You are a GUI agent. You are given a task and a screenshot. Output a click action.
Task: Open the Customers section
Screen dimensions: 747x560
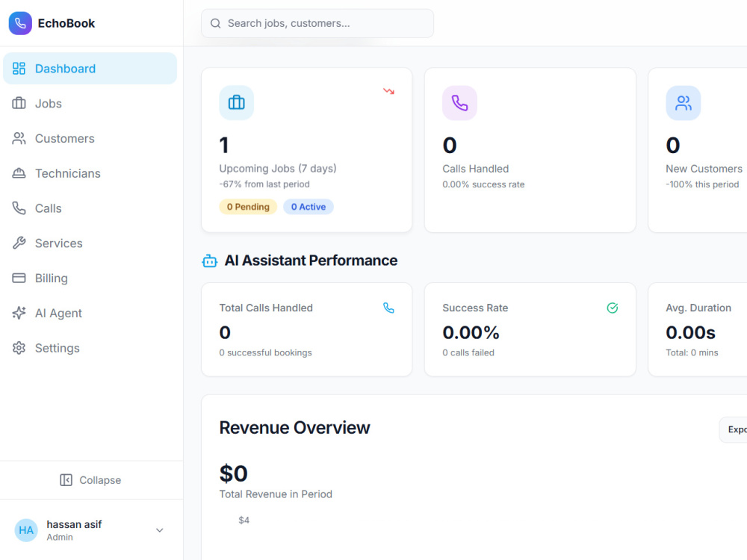point(90,139)
